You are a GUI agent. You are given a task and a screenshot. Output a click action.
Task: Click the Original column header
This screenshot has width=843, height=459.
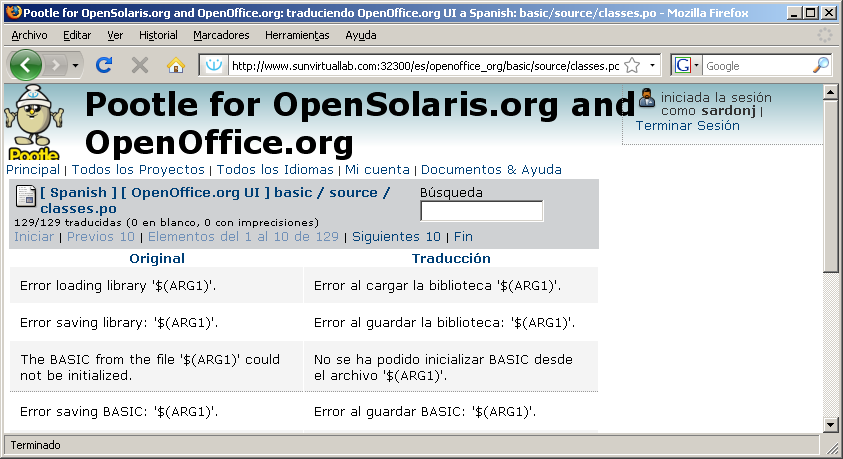pos(157,259)
